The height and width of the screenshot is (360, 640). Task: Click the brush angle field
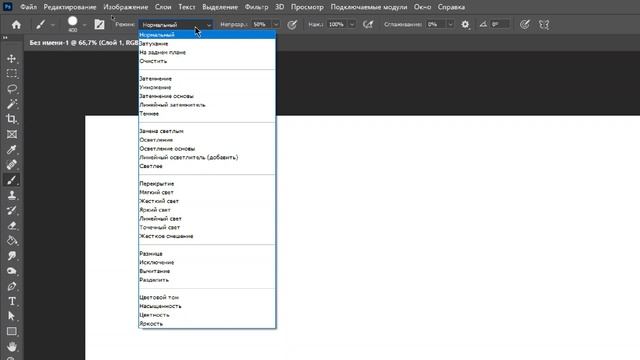(x=500, y=24)
